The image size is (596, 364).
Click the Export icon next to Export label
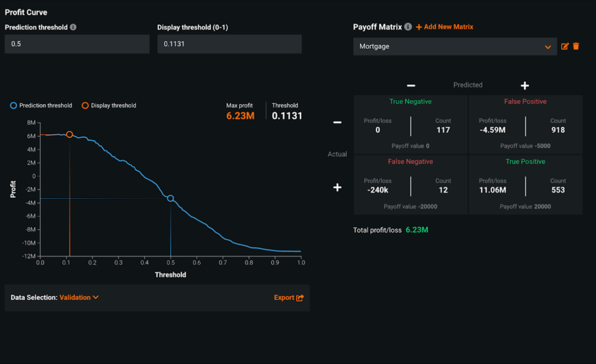(302, 297)
